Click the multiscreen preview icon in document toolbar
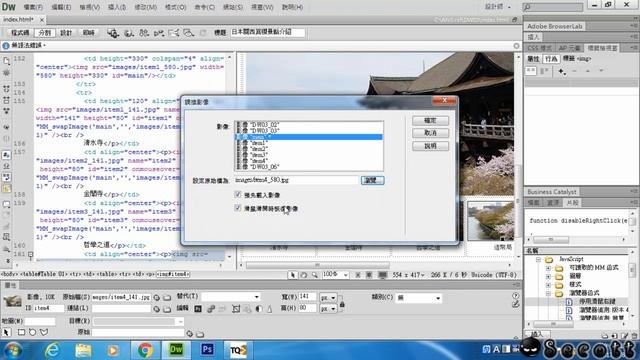640x360 pixels. [113, 33]
